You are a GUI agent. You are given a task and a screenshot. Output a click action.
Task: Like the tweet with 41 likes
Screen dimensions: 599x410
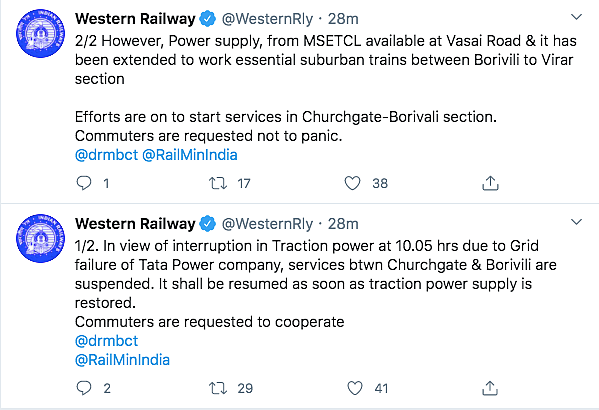[x=355, y=388]
